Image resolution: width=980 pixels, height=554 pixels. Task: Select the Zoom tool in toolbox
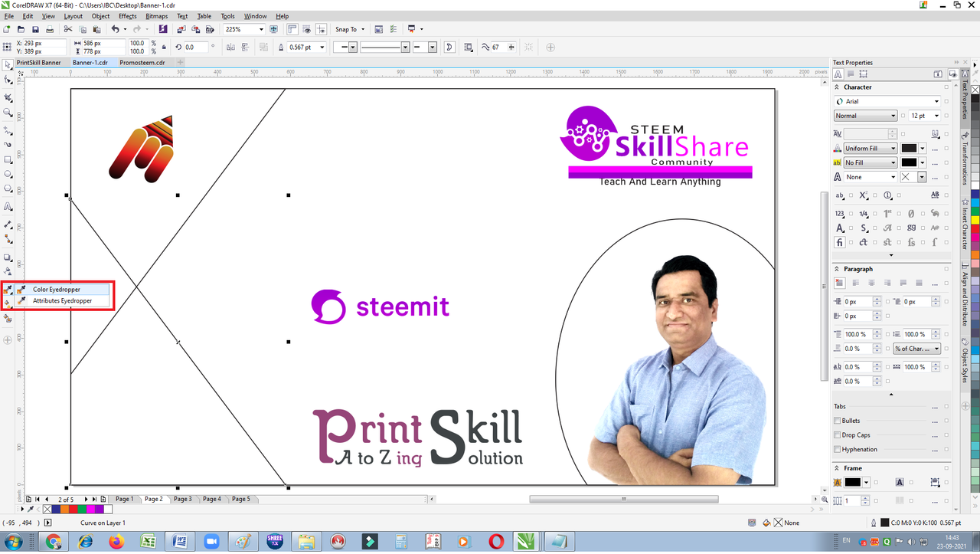[8, 113]
